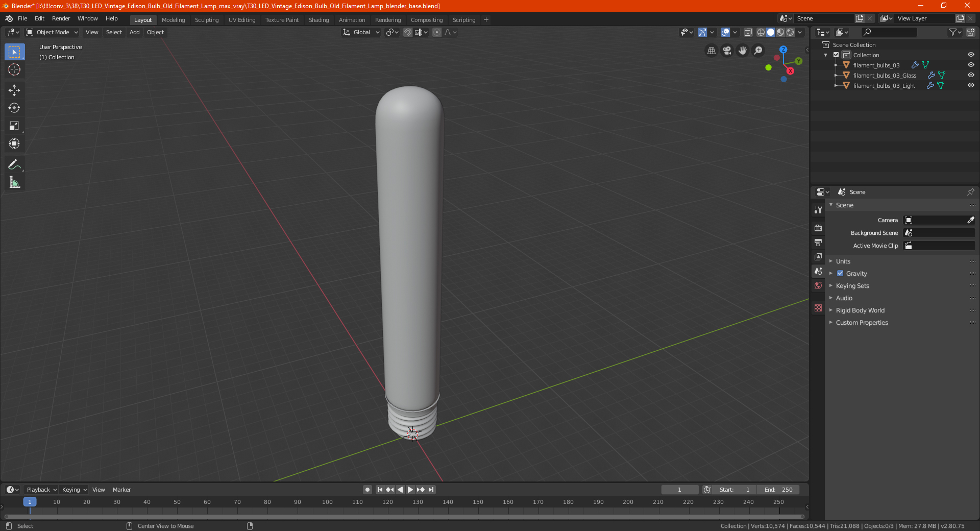
Task: Toggle auto keying record button
Action: click(x=367, y=490)
